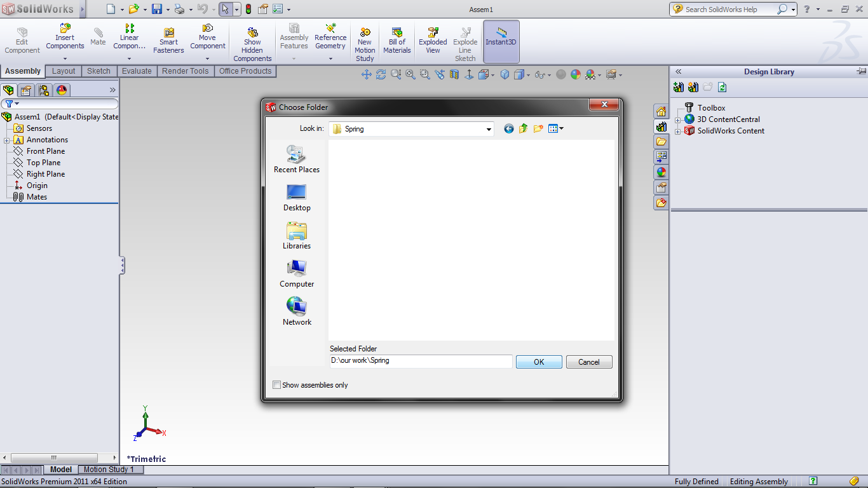
Task: Click Show Hidden Components
Action: click(252, 44)
